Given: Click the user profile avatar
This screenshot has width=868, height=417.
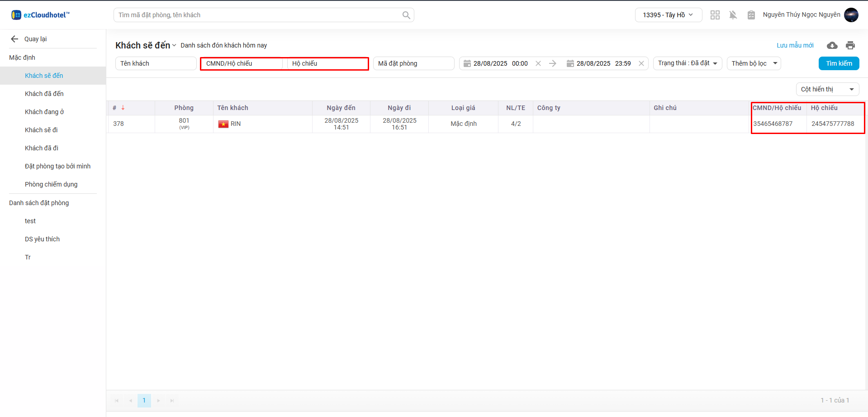Looking at the screenshot, I should tap(851, 15).
